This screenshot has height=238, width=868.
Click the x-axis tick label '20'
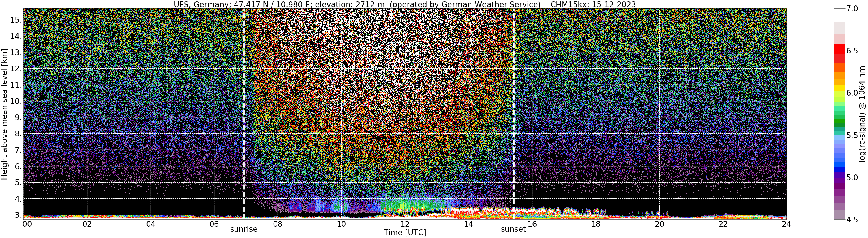tap(659, 224)
